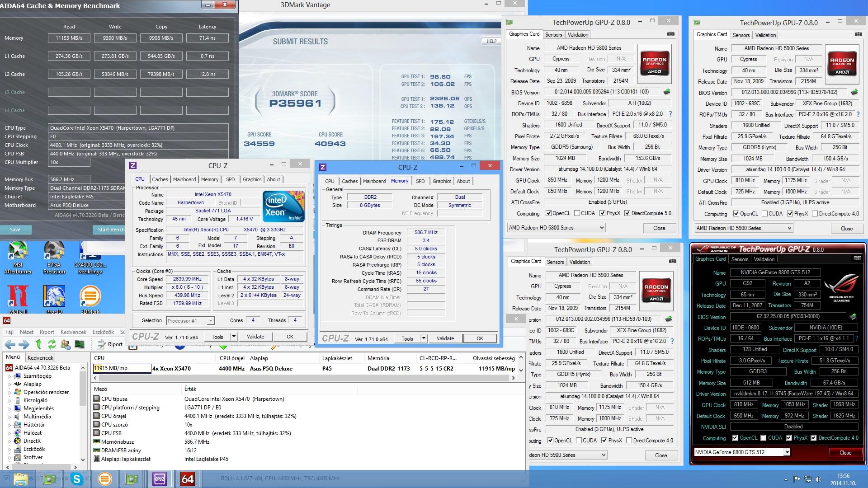Click camera icon in ROG GPU-Z window

coord(857,258)
